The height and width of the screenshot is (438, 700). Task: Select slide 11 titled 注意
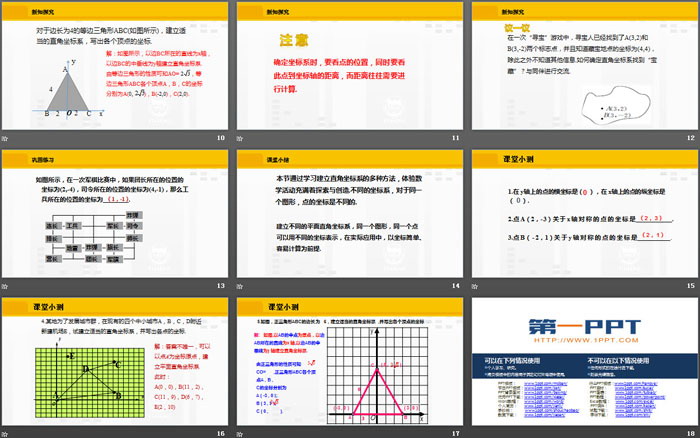pyautogui.click(x=350, y=66)
